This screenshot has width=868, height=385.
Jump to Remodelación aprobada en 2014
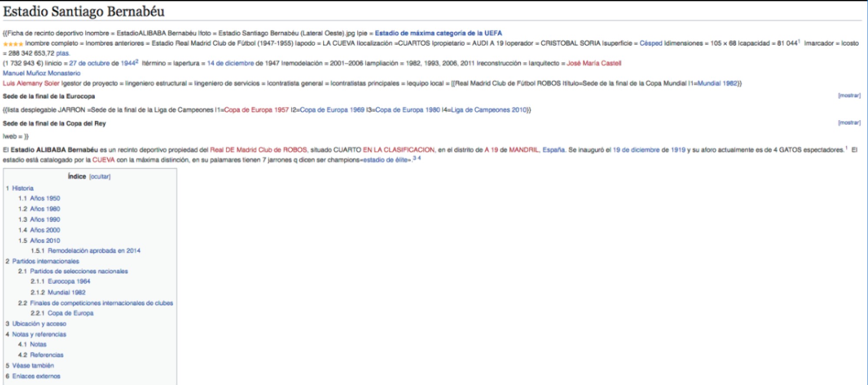[x=94, y=251]
